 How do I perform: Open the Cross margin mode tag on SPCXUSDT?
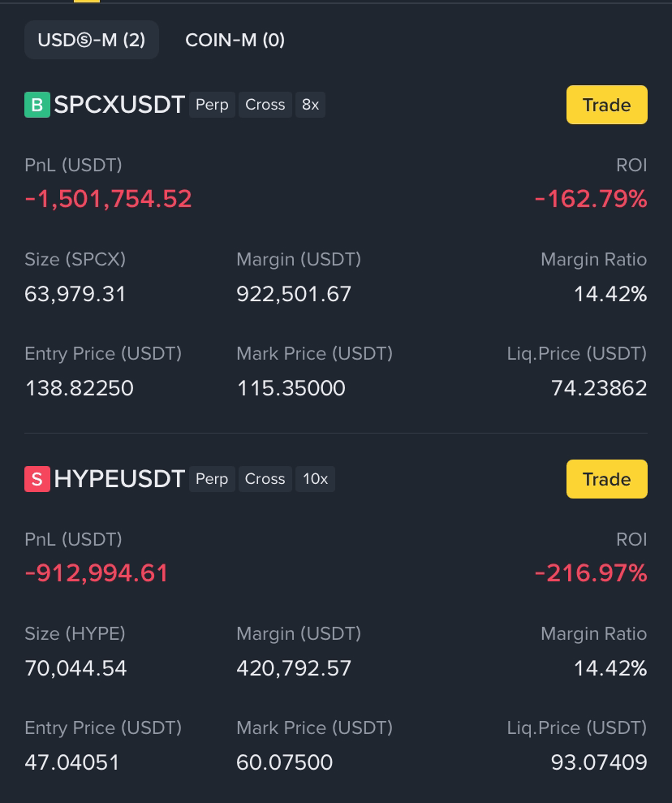point(265,105)
